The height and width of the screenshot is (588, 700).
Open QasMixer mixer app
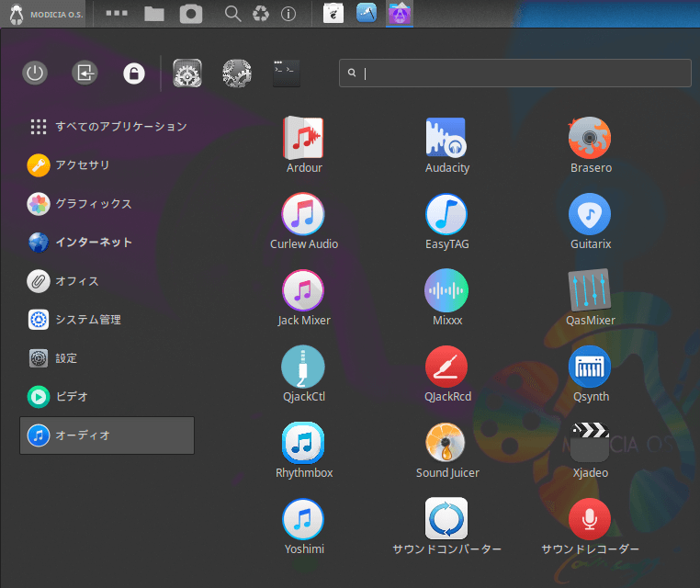[590, 290]
